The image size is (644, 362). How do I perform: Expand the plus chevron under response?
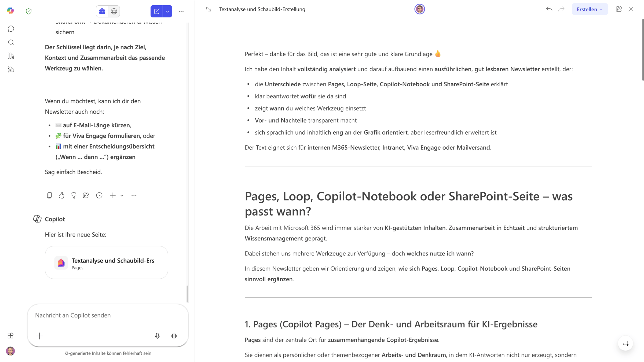[x=122, y=195]
